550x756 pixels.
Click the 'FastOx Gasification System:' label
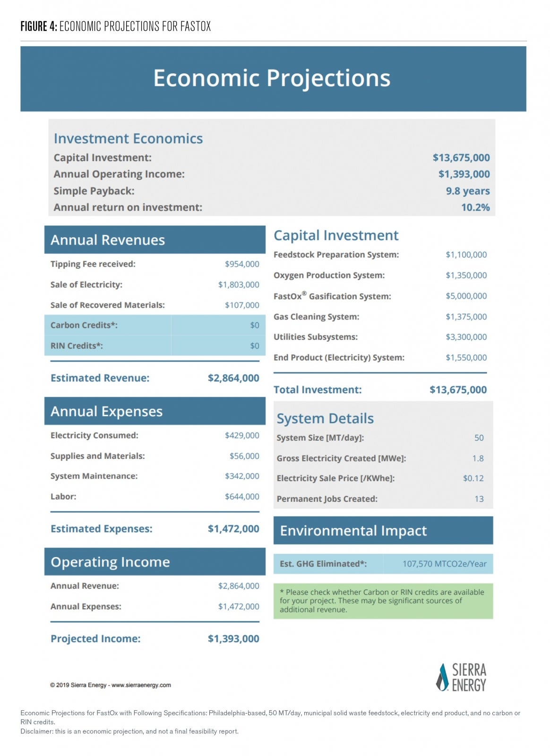click(x=333, y=296)
